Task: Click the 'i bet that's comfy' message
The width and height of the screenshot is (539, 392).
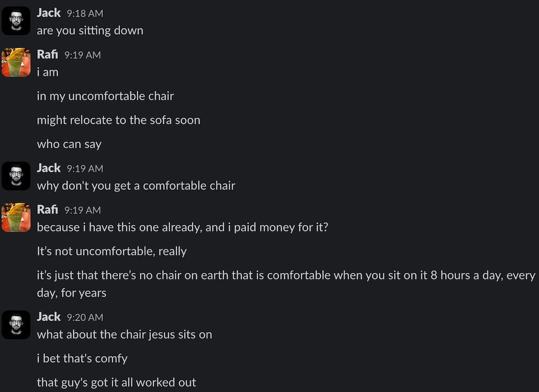Action: (x=82, y=358)
